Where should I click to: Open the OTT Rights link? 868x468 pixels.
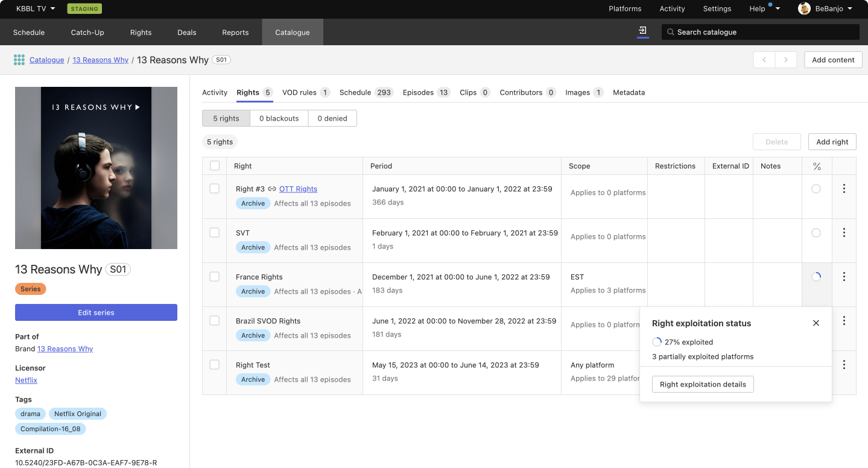(298, 189)
